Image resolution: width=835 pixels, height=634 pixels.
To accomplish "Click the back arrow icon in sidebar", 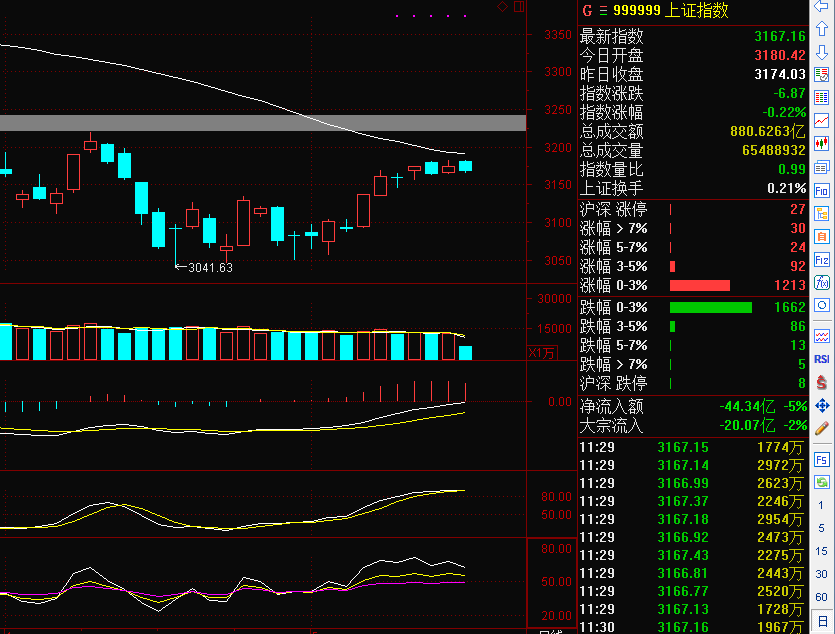I will coord(822,8).
